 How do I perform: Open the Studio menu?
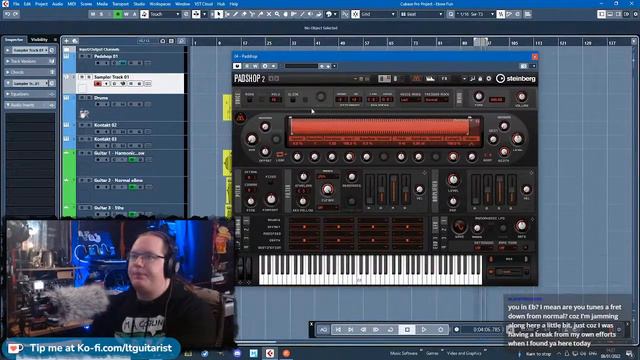139,4
